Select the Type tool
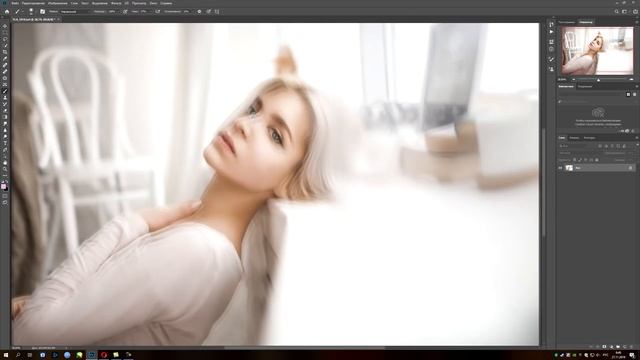 (x=5, y=143)
